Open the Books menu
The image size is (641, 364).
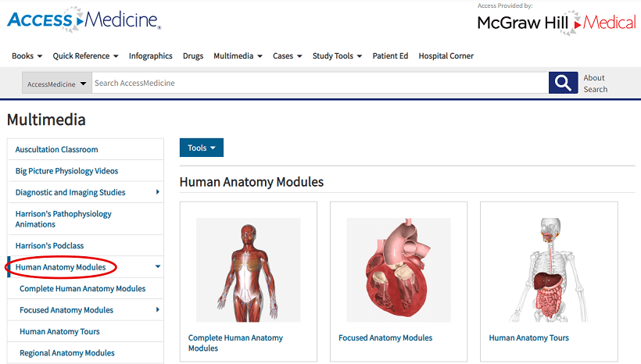27,56
